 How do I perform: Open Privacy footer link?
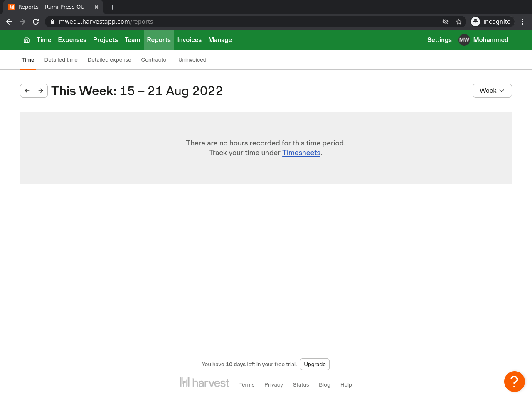point(273,385)
